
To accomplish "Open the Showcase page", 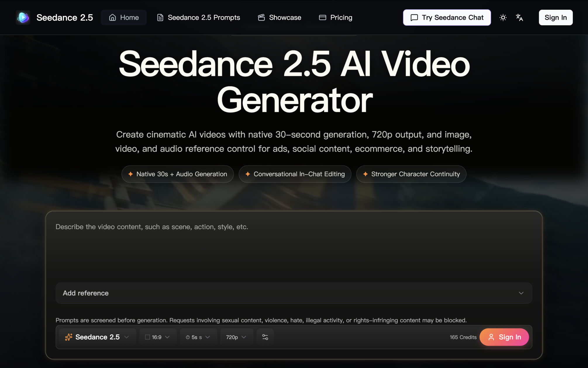I will [x=280, y=18].
